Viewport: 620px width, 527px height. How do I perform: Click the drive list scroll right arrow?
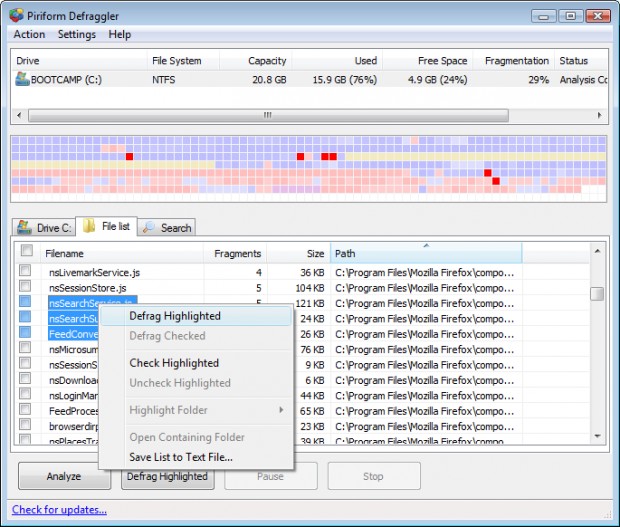point(600,115)
